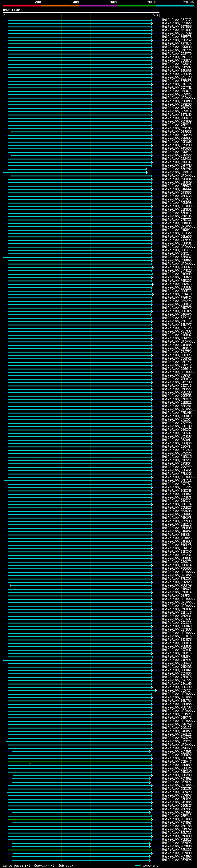197x868 pixels.
Task: Click the green alignment bar for UniRef100_Q5B047
Action: (80, 762)
